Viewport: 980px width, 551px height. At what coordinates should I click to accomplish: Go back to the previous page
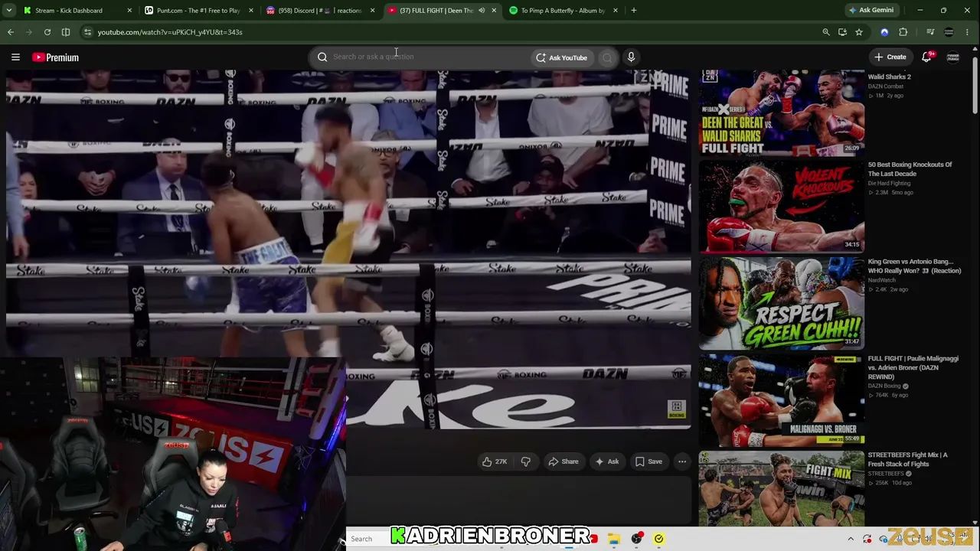(x=10, y=32)
